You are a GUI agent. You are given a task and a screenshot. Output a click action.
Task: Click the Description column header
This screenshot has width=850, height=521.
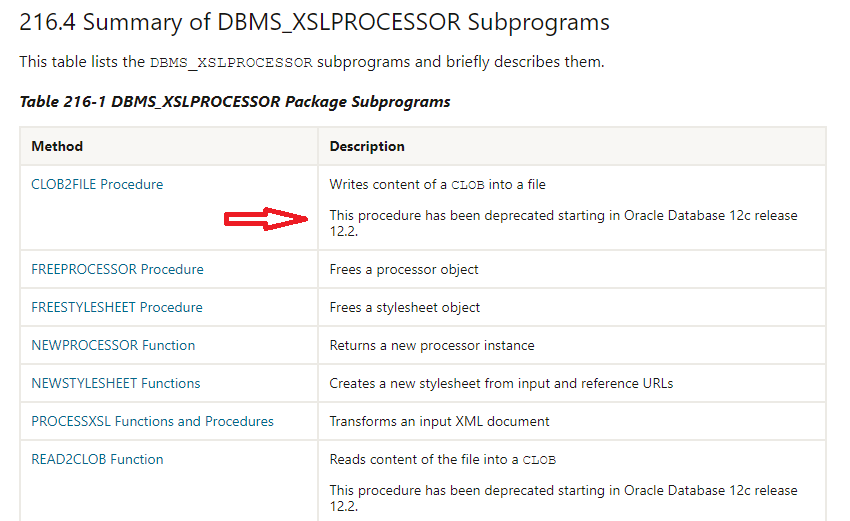(x=367, y=146)
